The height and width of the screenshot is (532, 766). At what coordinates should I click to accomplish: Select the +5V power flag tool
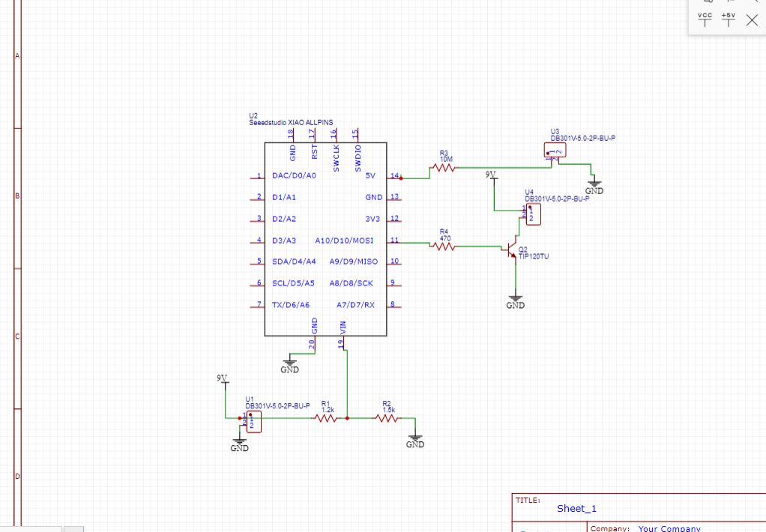pyautogui.click(x=728, y=19)
